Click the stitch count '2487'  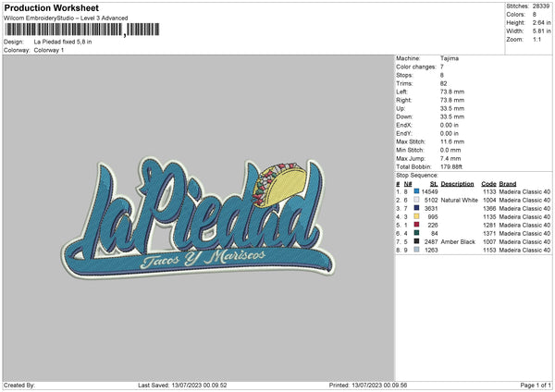pos(431,241)
